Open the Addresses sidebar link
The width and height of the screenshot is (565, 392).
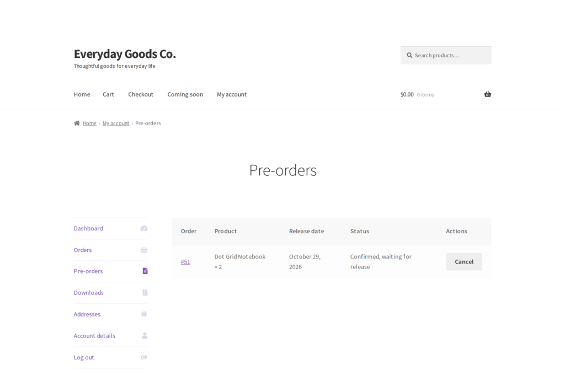coord(87,314)
